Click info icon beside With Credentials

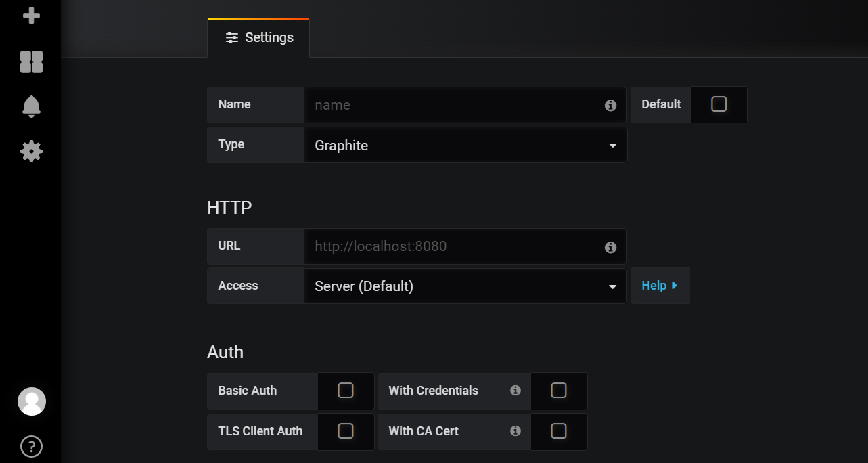tap(516, 391)
